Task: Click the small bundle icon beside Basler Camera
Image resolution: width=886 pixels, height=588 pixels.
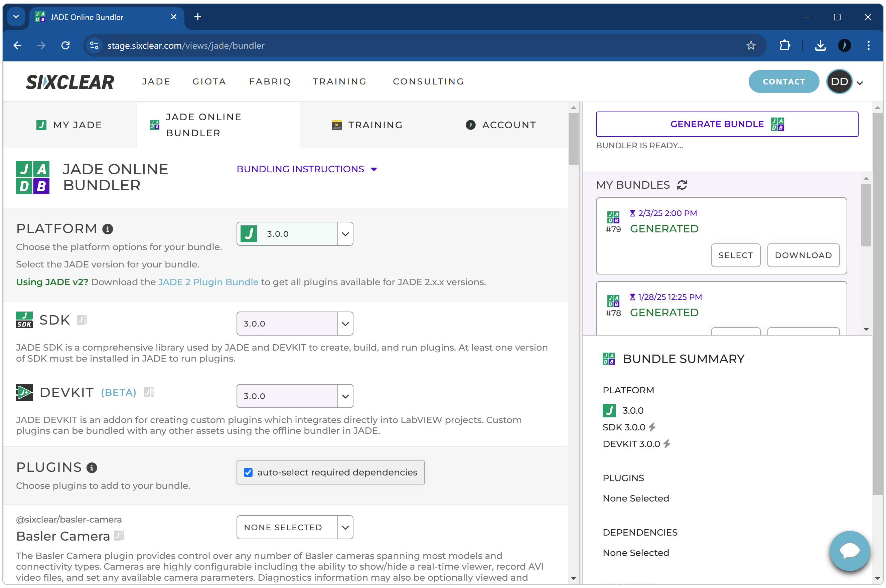Action: [x=119, y=536]
